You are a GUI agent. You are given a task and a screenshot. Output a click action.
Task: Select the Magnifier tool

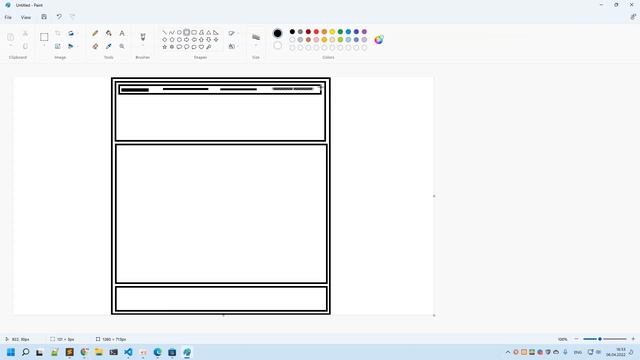122,47
